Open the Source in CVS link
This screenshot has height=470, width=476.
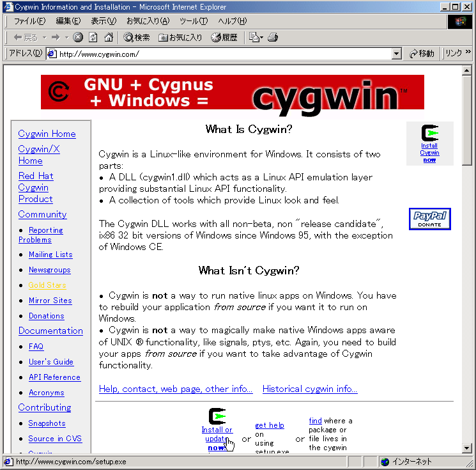click(55, 439)
